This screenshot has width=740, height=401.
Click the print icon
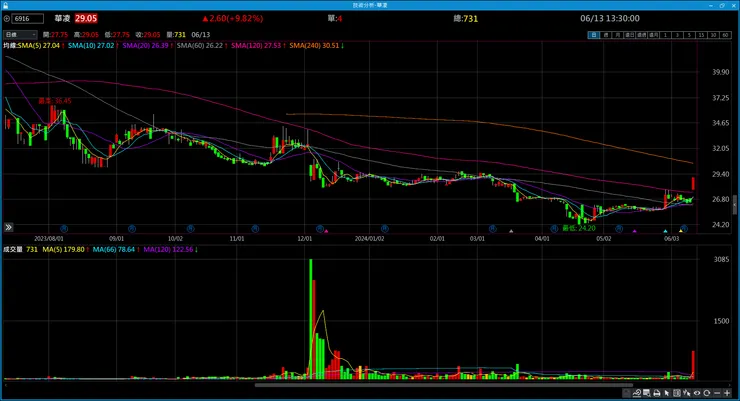point(656,393)
